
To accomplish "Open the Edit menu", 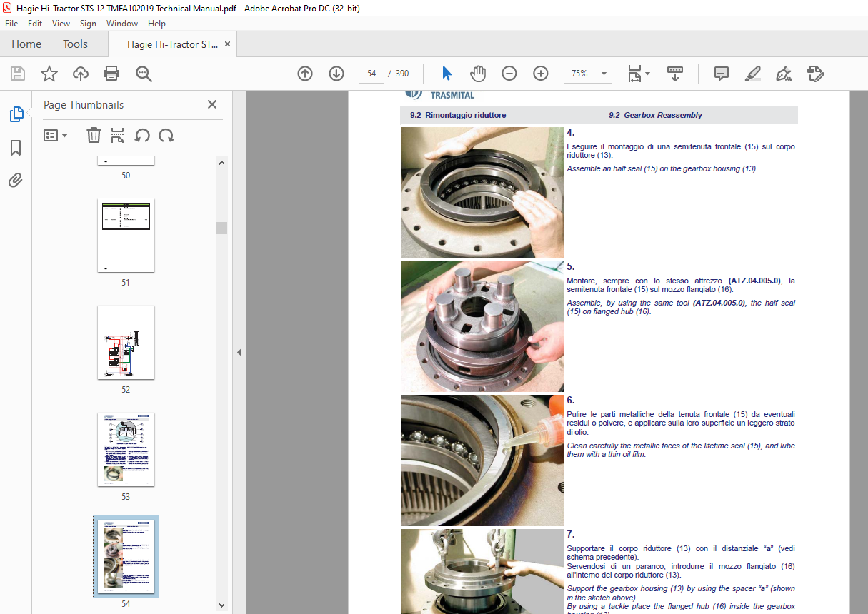I will (35, 24).
